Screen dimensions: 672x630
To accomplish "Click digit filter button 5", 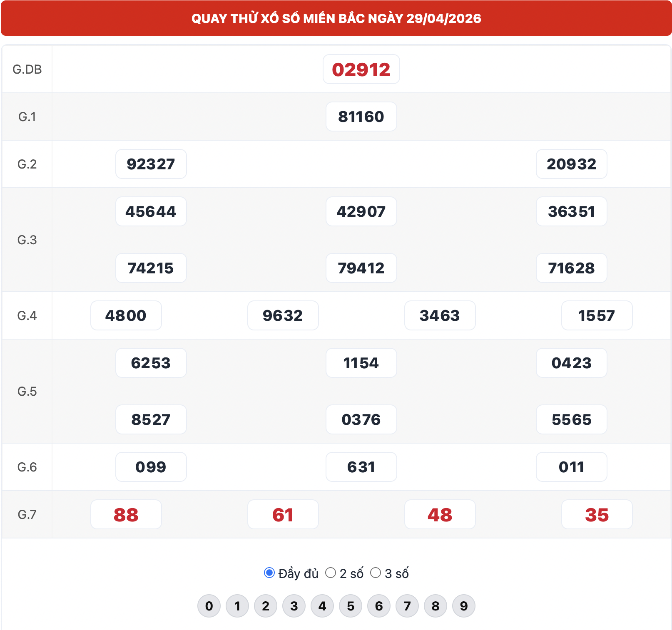I will (x=351, y=606).
